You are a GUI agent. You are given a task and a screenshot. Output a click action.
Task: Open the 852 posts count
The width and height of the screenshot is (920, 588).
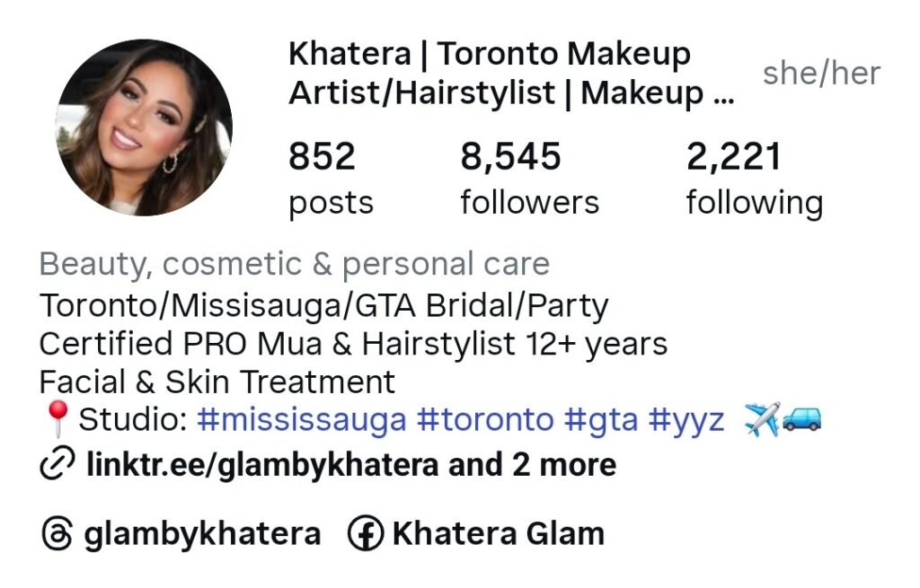331,179
